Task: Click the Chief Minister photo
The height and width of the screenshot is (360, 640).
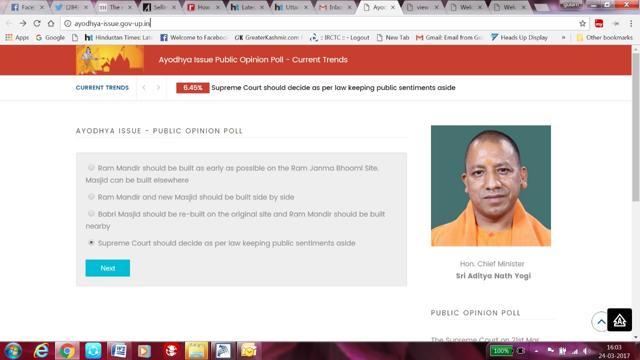Action: [491, 186]
